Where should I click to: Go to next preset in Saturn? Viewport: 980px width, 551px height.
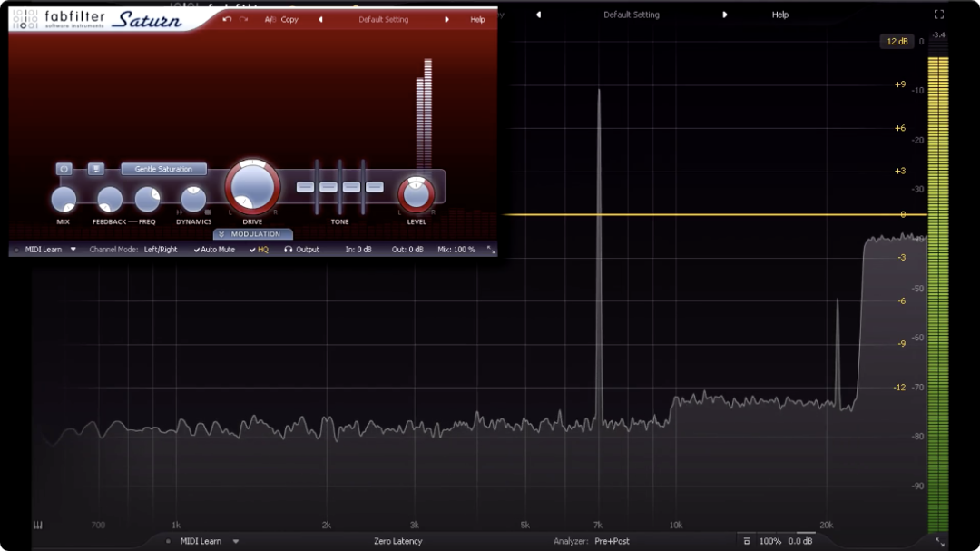click(x=446, y=19)
